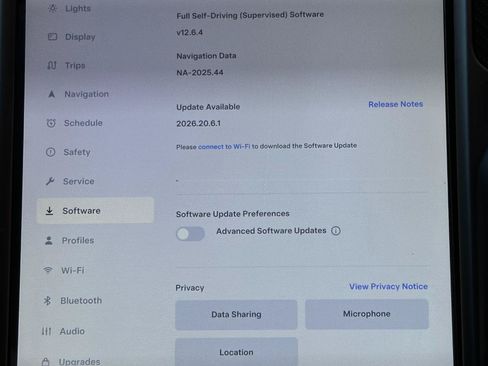Tap the Full Self-Driving (Supervised) Software label
The height and width of the screenshot is (366, 488).
click(x=250, y=15)
